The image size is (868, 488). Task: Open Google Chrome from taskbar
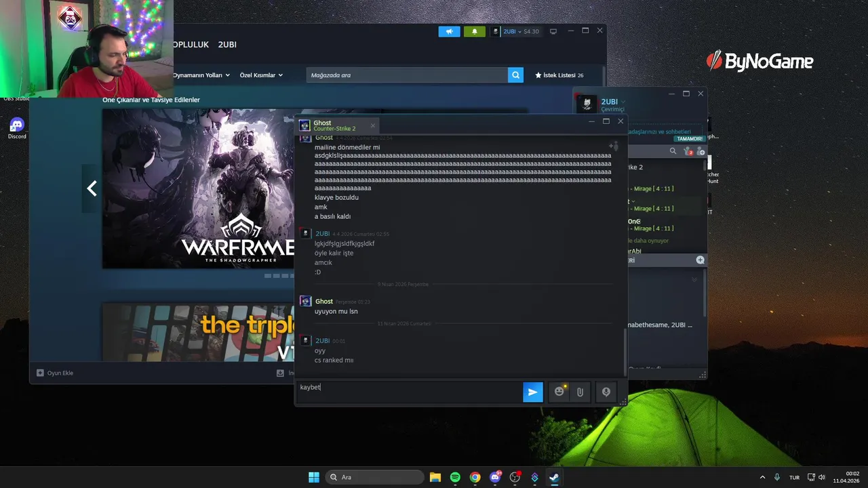475,477
